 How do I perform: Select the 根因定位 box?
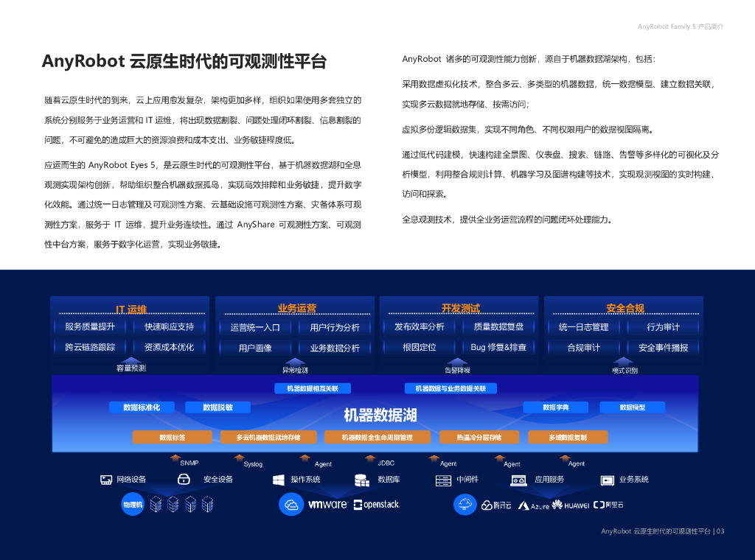pos(420,347)
